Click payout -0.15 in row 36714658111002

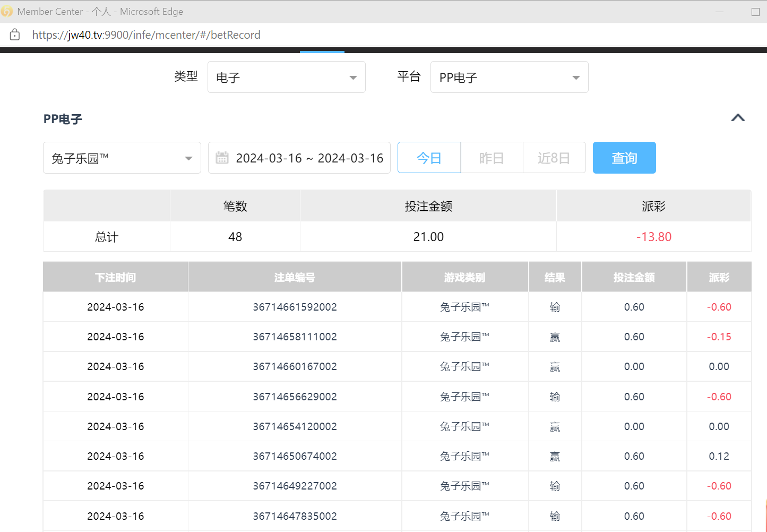tap(719, 337)
